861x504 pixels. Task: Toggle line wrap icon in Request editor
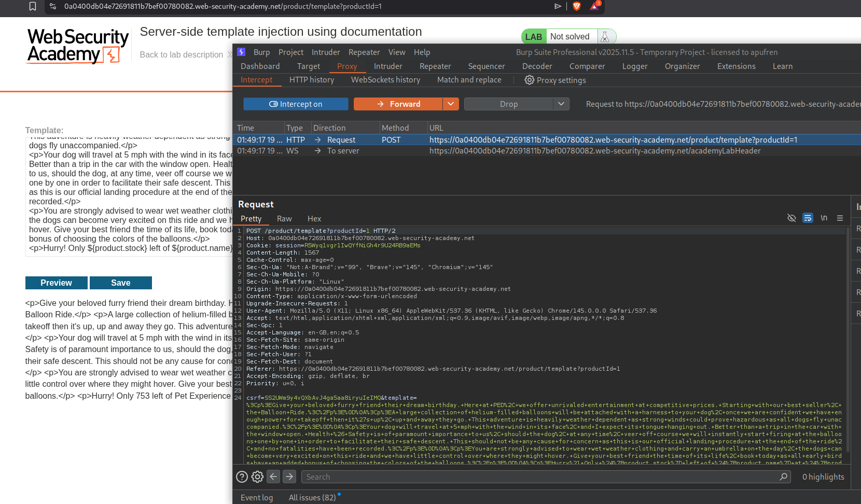click(x=808, y=218)
